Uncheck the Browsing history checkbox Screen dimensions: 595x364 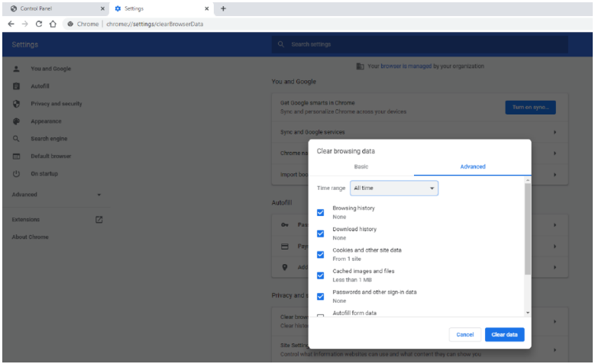[321, 213]
